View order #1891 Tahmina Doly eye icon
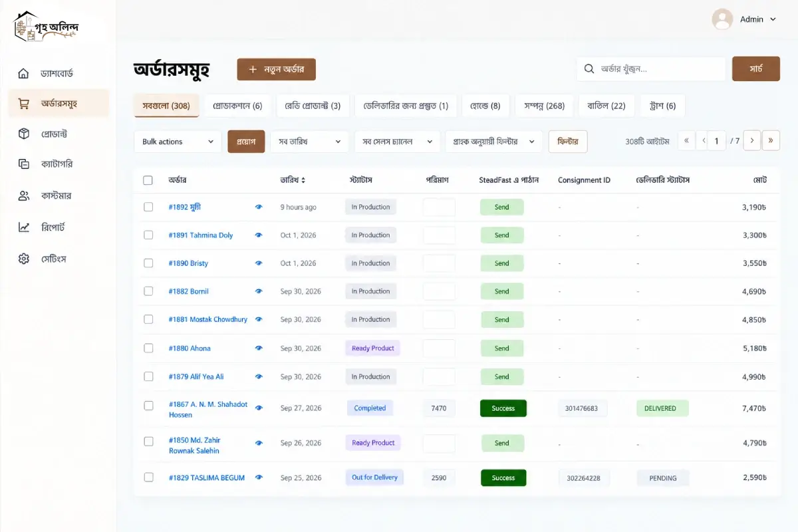The height and width of the screenshot is (532, 798). pyautogui.click(x=259, y=235)
